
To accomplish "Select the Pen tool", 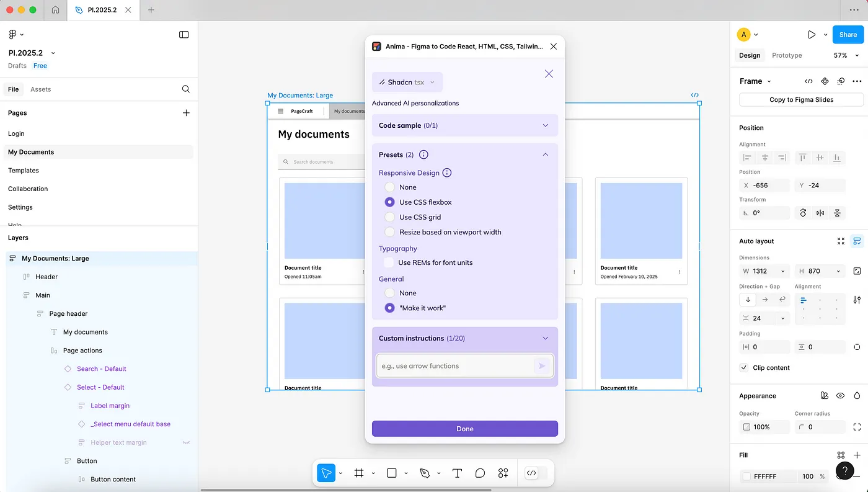I will coord(425,473).
